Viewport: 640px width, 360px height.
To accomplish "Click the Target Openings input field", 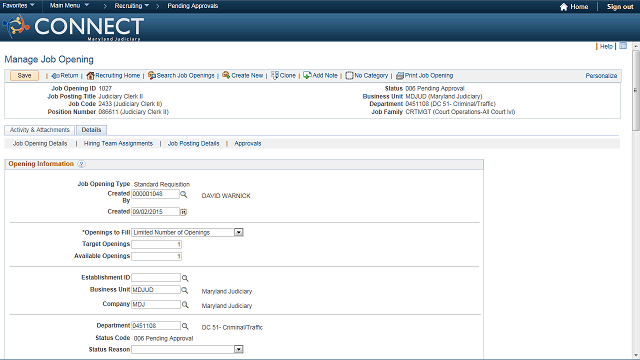I will (156, 244).
